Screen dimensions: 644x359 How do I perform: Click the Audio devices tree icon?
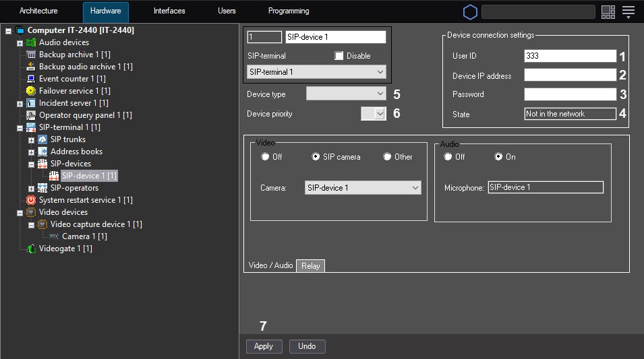click(31, 42)
